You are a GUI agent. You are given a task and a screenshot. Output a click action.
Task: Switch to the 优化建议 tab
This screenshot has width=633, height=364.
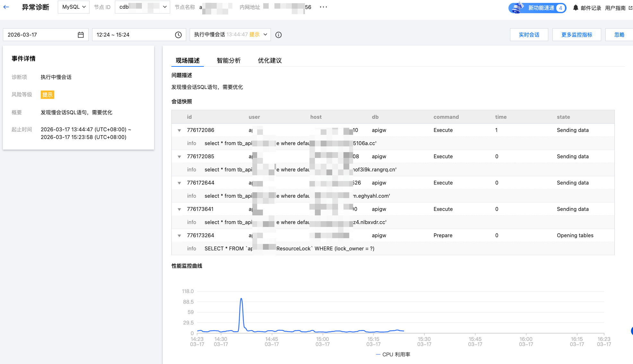(270, 60)
